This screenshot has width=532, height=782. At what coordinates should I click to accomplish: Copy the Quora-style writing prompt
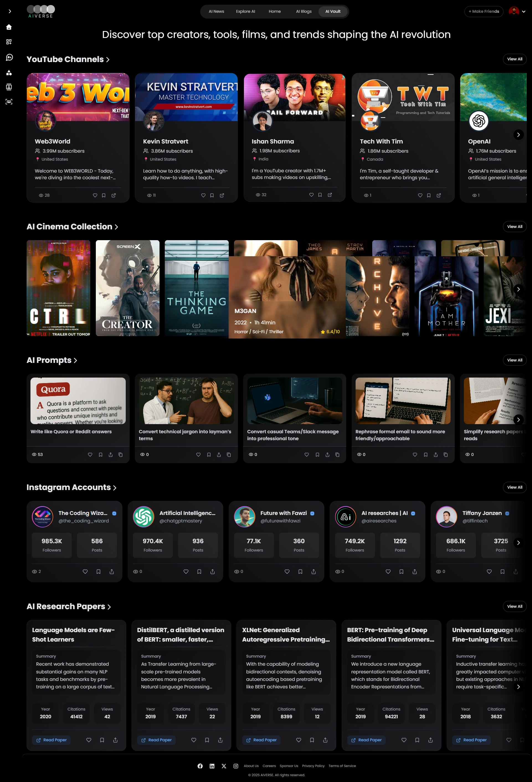tap(121, 455)
